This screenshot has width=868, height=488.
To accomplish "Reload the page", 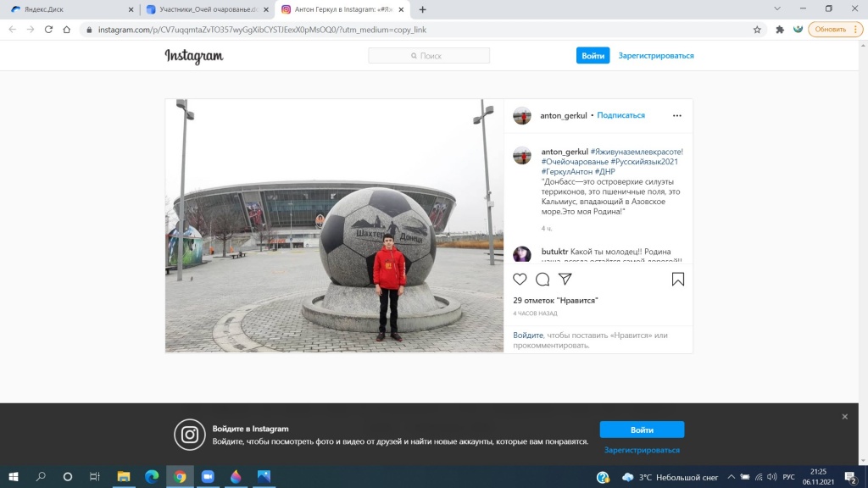I will (x=48, y=29).
